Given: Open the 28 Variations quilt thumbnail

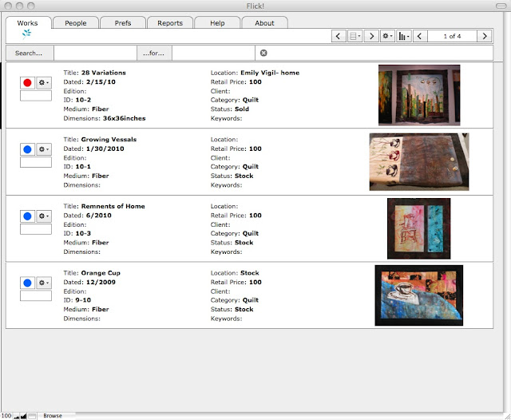Looking at the screenshot, I should 419,95.
